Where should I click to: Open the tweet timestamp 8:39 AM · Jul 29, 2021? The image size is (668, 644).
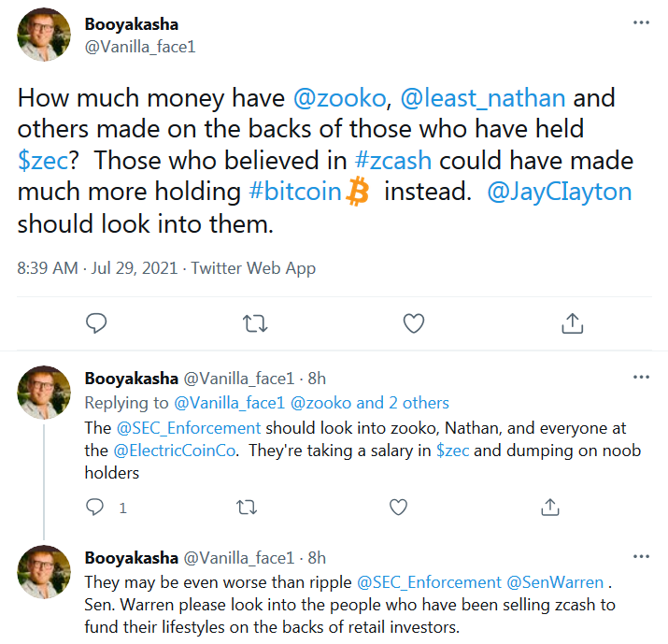point(98,268)
